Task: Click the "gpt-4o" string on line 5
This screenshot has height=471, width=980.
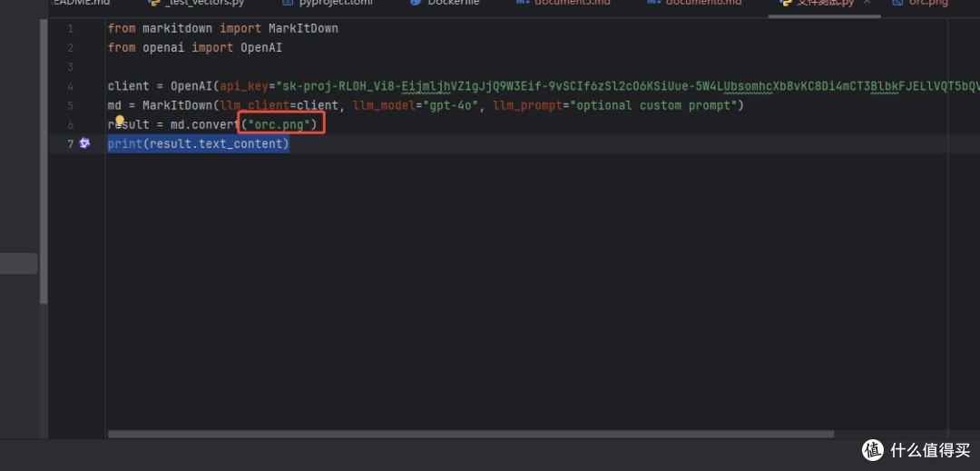Action: pos(451,105)
